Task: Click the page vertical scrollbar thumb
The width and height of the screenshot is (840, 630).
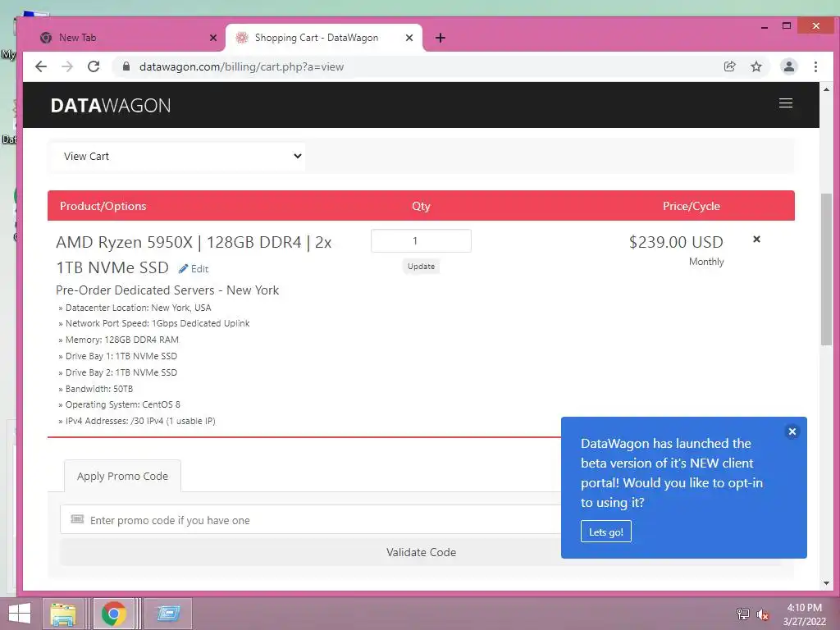Action: [x=826, y=269]
